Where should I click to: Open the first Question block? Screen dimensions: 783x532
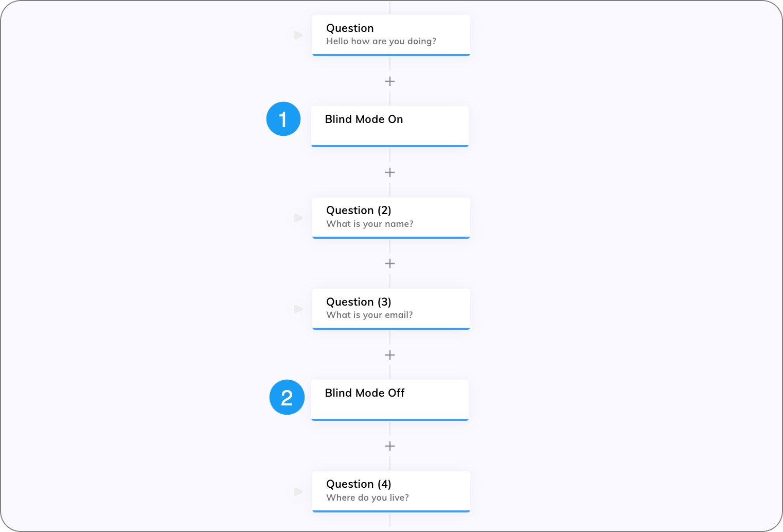[x=391, y=36]
